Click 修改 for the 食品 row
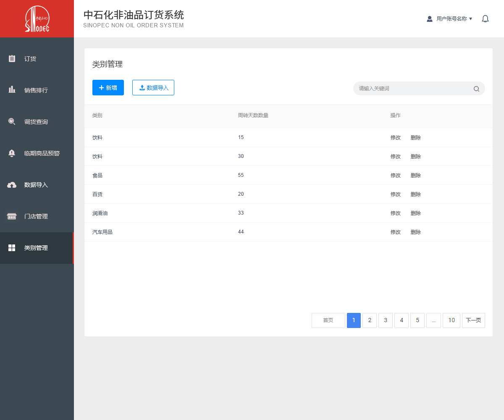504x420 pixels. click(396, 176)
